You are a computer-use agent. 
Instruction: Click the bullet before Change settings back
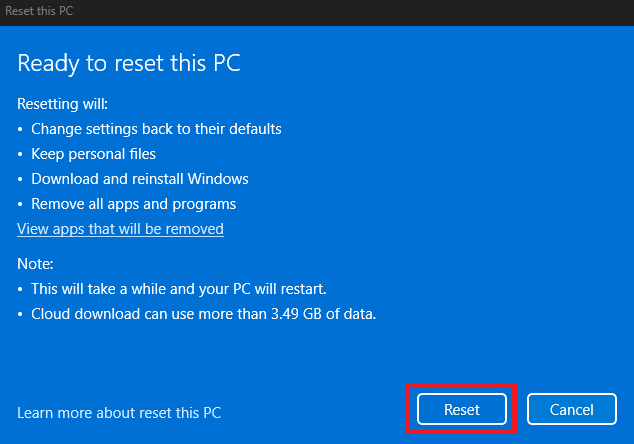click(21, 130)
